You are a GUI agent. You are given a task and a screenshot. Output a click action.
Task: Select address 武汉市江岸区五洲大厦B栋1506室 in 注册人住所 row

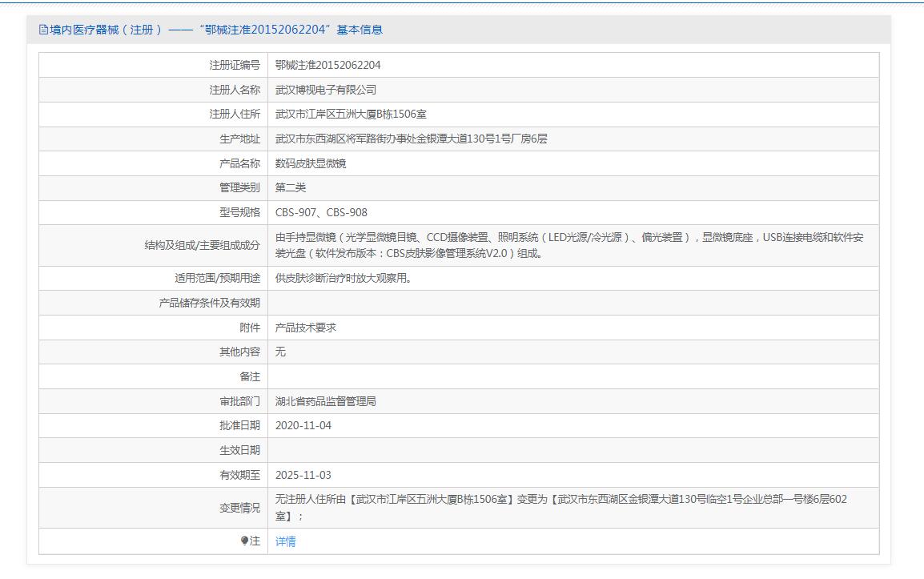point(351,114)
